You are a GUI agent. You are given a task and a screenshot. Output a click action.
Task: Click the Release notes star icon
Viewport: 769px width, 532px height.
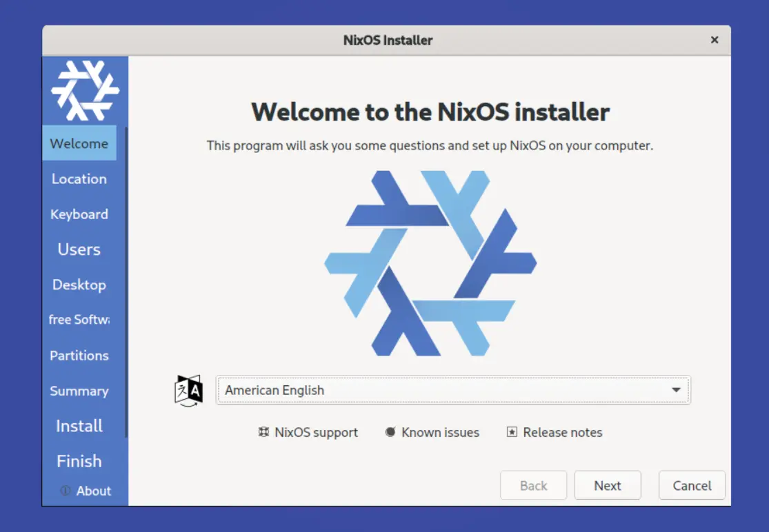512,433
